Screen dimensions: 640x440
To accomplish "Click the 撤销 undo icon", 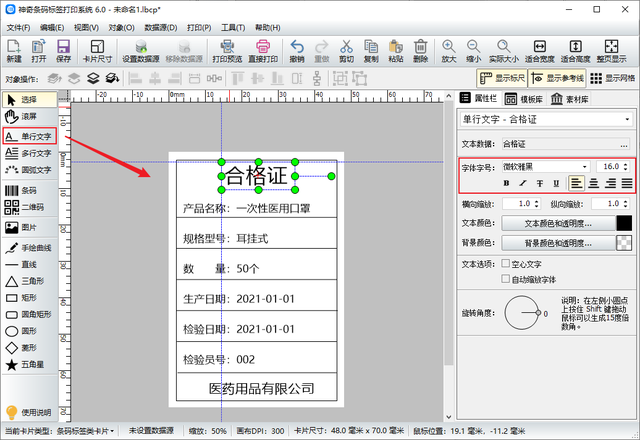I will point(297,51).
